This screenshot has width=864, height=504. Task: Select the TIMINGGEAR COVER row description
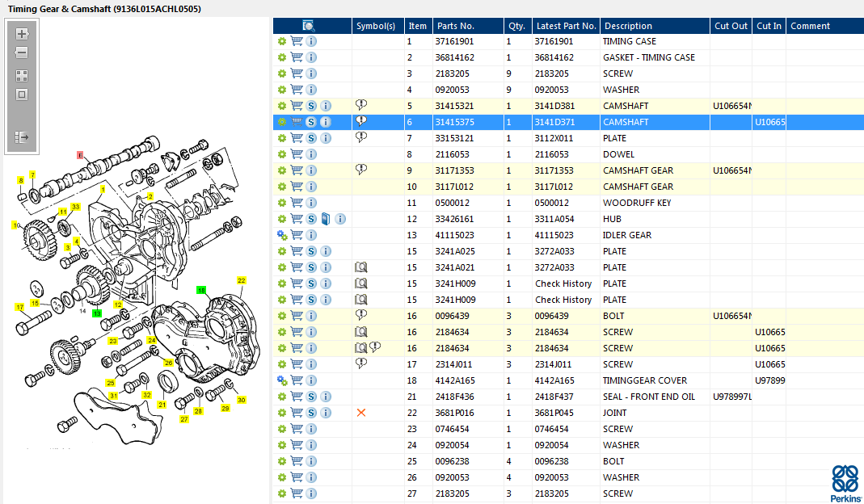pyautogui.click(x=644, y=380)
